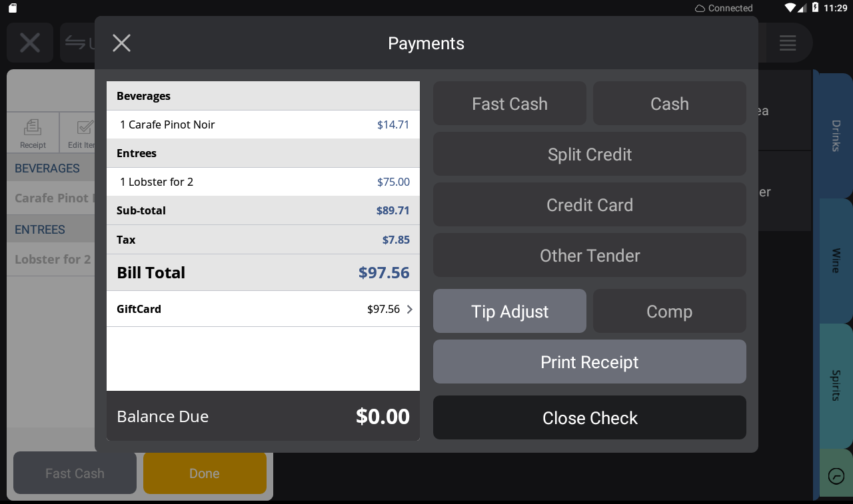853x504 pixels.
Task: Click the Receipt printer icon
Action: (33, 127)
